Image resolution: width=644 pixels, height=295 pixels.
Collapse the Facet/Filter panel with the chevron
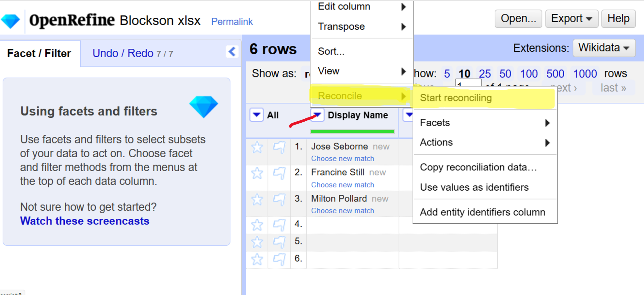point(232,51)
